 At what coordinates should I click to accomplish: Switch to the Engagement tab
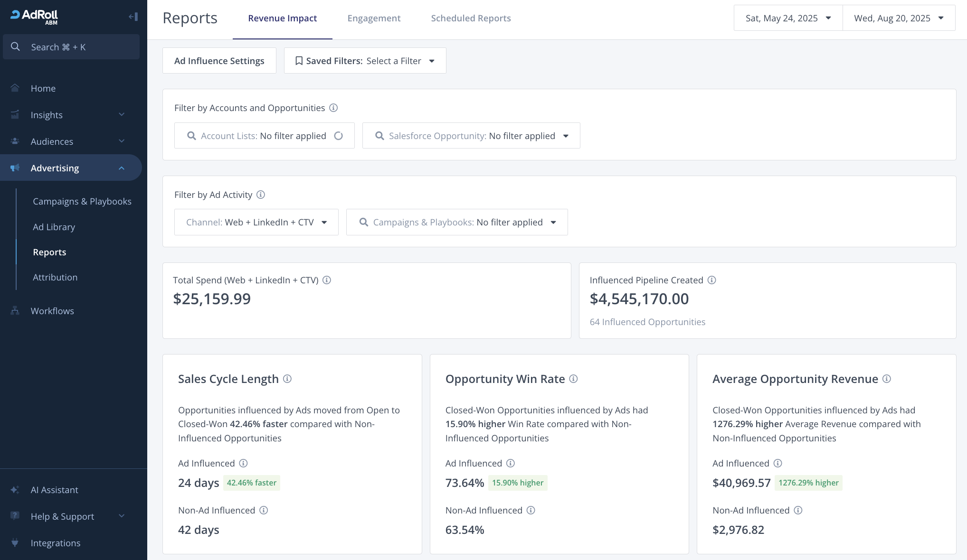[374, 18]
